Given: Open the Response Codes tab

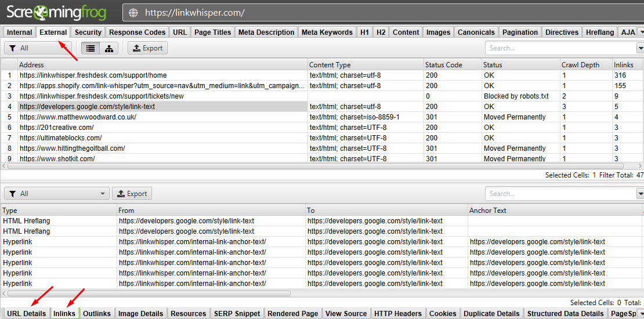Looking at the screenshot, I should click(x=137, y=32).
